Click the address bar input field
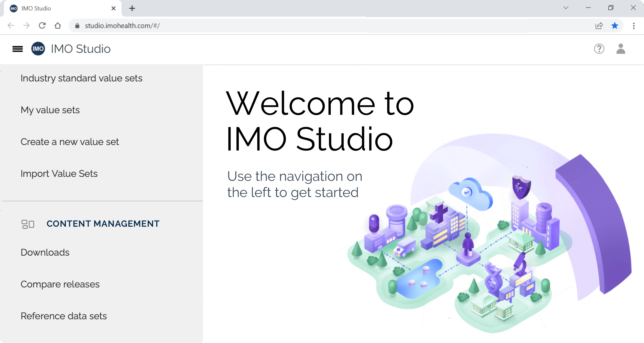 175,25
